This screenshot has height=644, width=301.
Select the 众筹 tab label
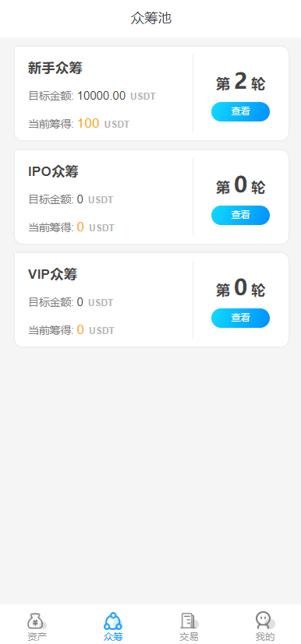[113, 637]
